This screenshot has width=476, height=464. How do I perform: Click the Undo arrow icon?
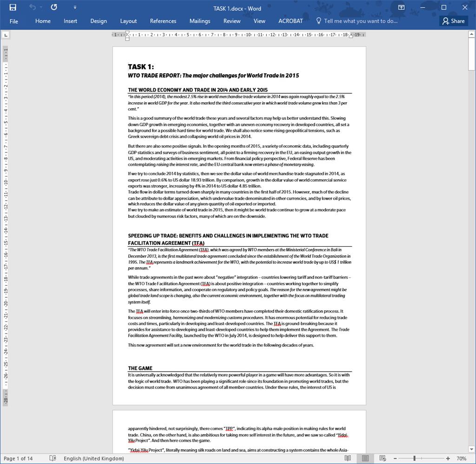pyautogui.click(x=32, y=7)
